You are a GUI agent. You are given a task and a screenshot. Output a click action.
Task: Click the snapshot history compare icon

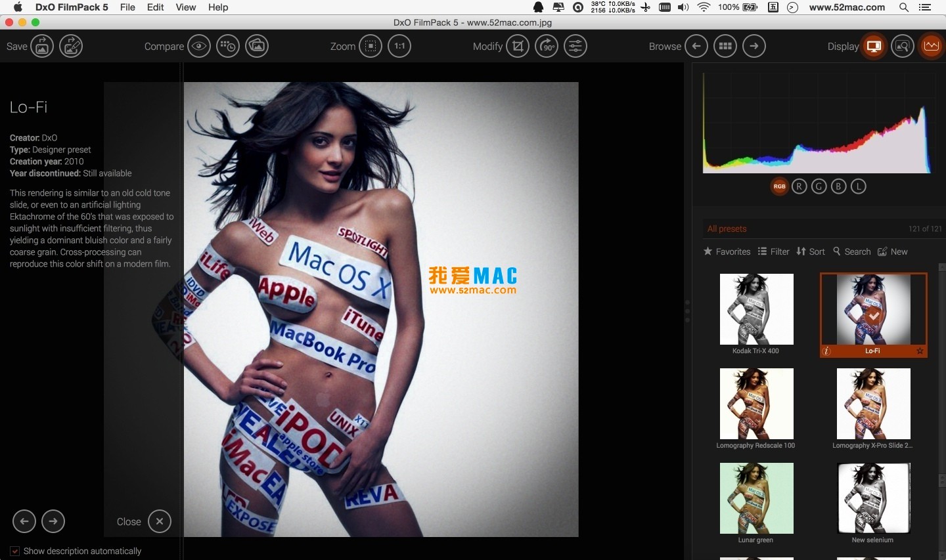[x=228, y=46]
